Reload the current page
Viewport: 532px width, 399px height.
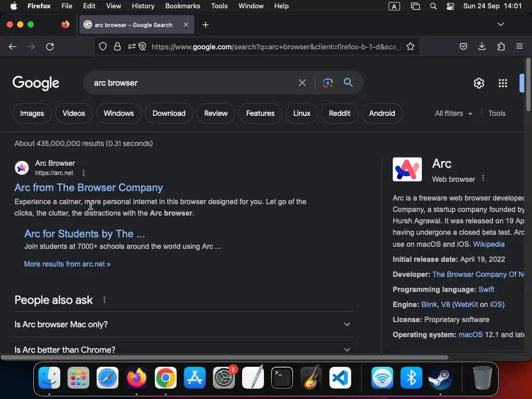point(50,46)
